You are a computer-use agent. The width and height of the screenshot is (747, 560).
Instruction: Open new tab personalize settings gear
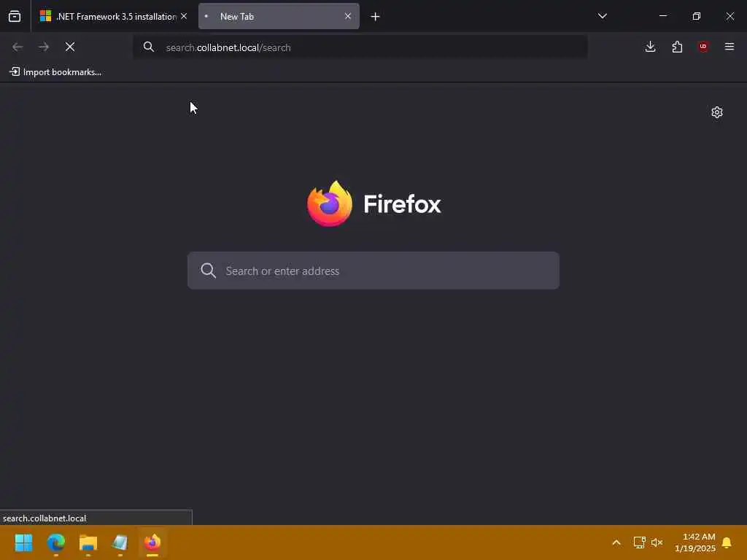717,112
